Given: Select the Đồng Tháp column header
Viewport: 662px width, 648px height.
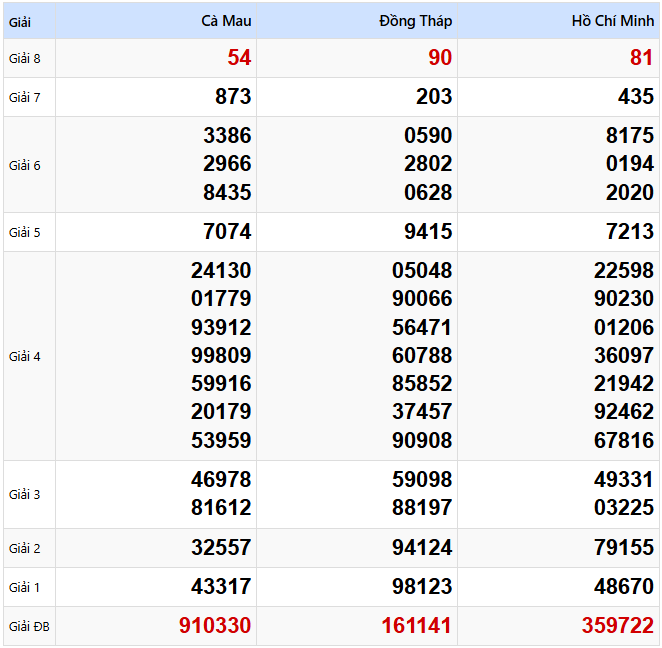Looking at the screenshot, I should (416, 21).
